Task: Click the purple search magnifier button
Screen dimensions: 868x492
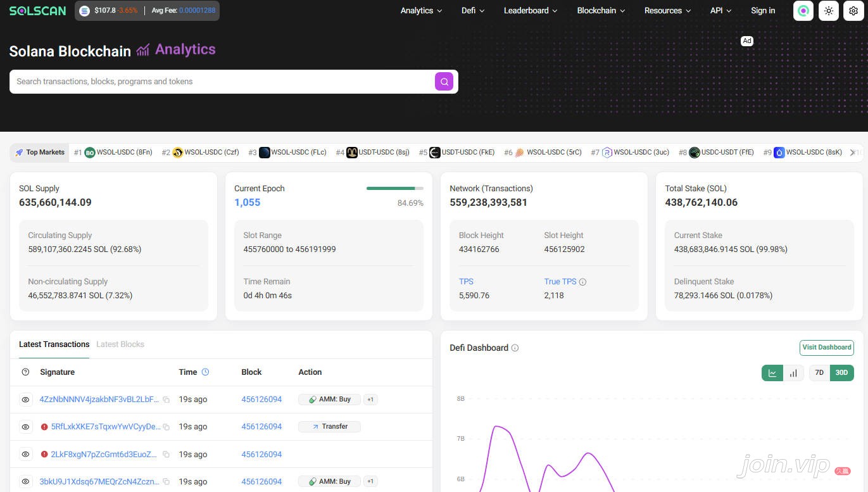Action: (x=444, y=82)
